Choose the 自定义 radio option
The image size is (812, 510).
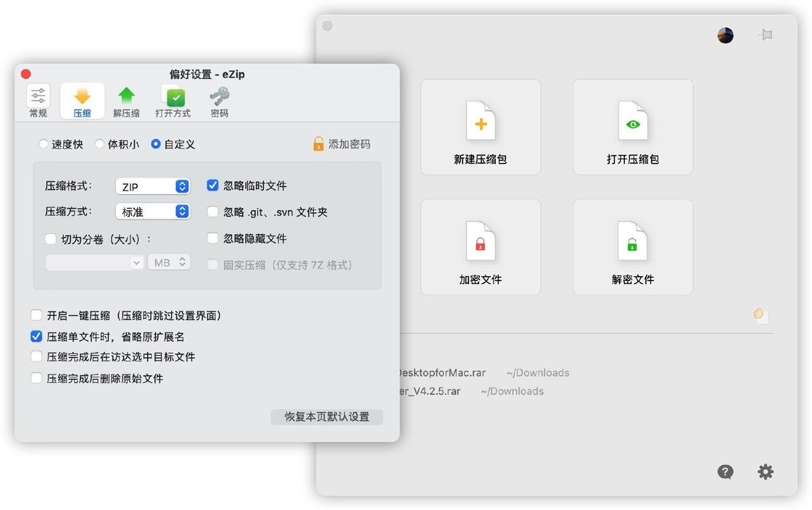(155, 144)
